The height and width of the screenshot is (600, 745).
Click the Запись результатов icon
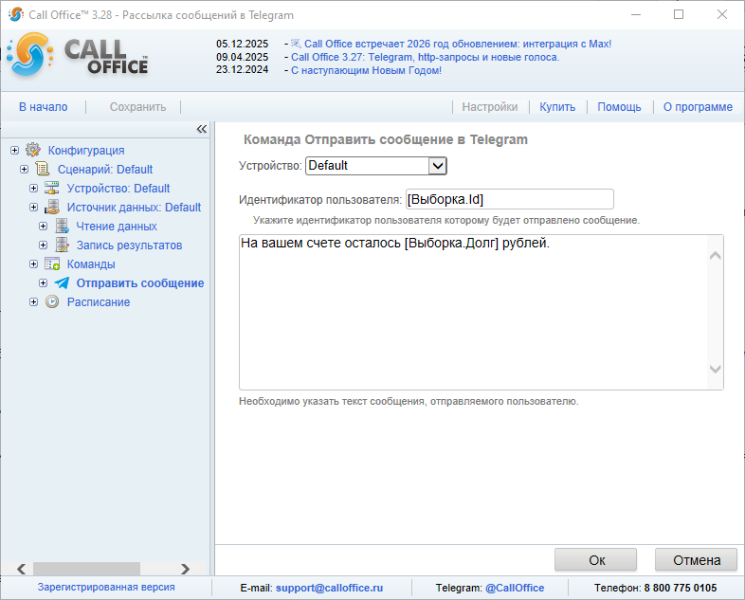coord(62,245)
